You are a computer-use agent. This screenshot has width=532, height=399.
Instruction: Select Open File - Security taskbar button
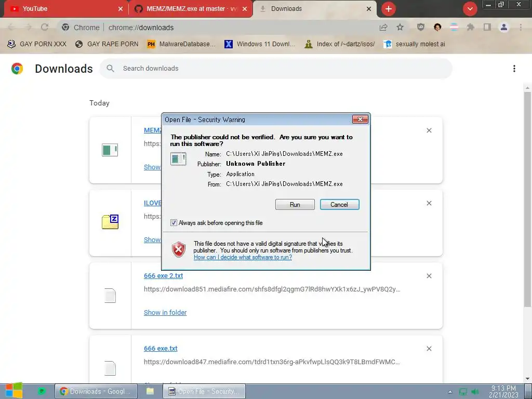[204, 391]
